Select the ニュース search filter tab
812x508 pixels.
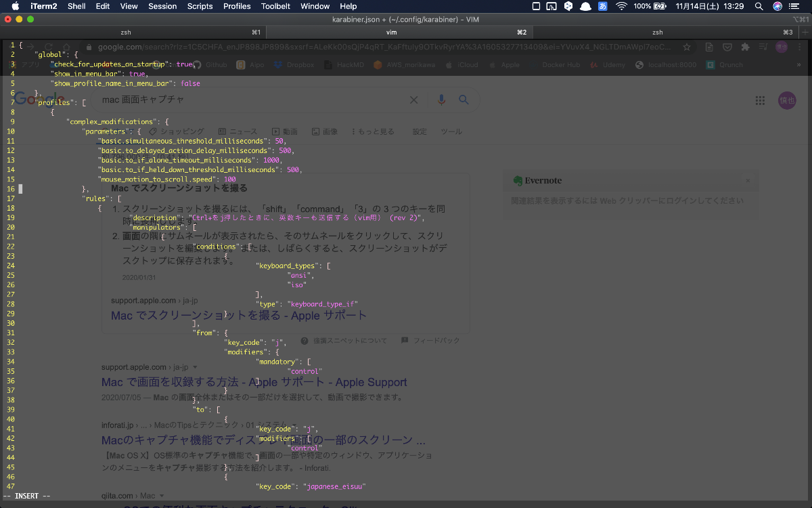tap(238, 131)
